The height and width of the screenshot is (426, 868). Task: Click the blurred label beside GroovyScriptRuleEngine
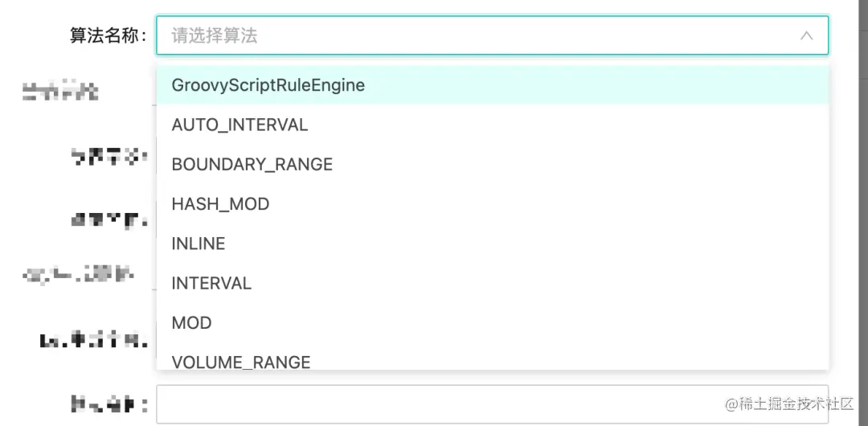click(x=60, y=91)
